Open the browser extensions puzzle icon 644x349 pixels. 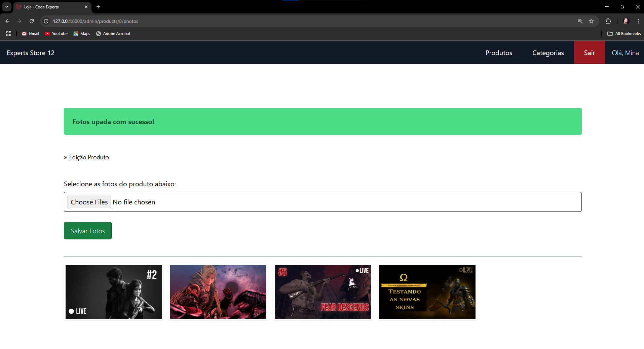608,21
